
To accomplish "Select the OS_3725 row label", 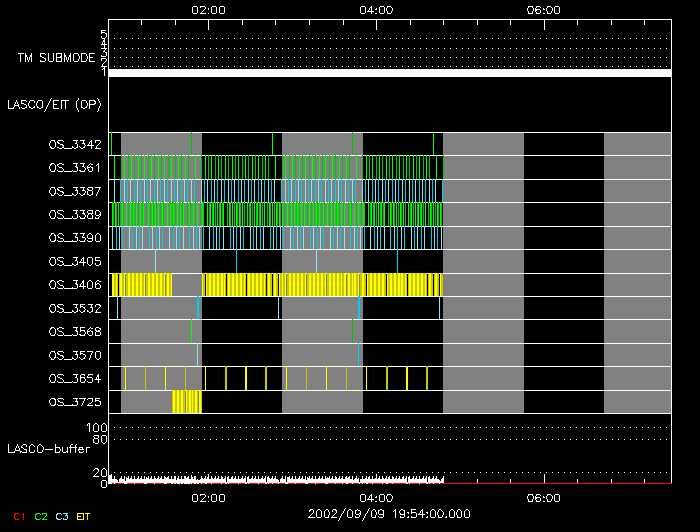I will pyautogui.click(x=74, y=402).
